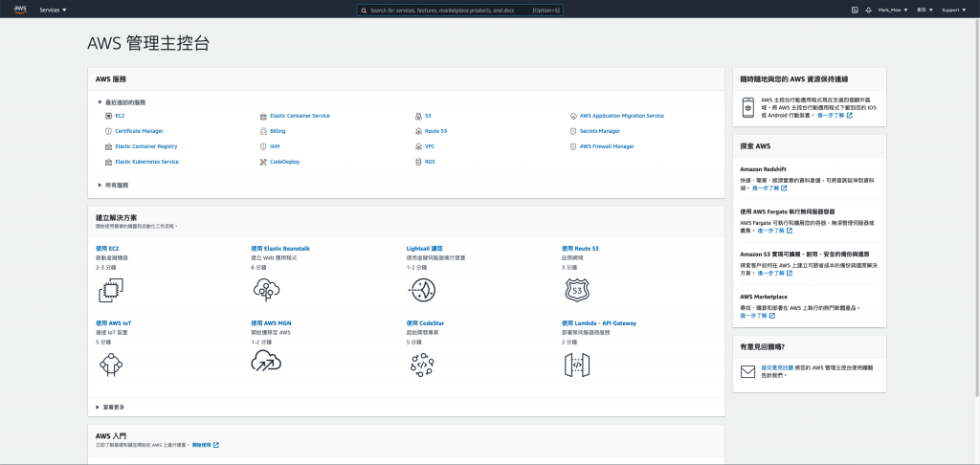
Task: Open CloudShell terminal icon in header
Action: tap(855, 10)
